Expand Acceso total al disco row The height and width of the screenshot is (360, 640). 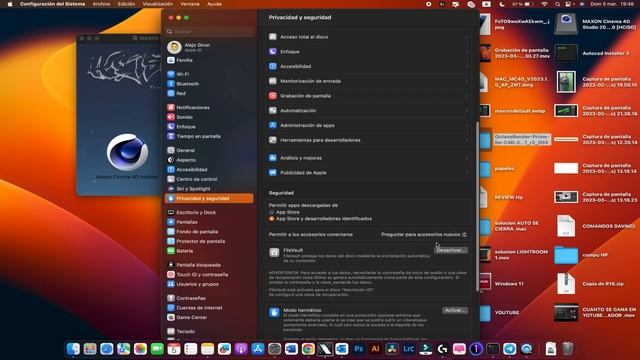pyautogui.click(x=368, y=37)
